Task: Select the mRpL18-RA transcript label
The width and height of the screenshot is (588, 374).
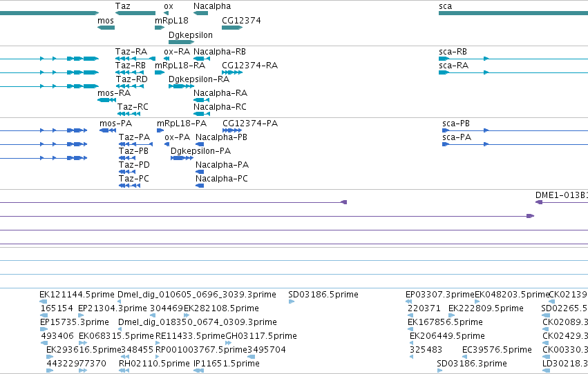Action: tap(180, 66)
